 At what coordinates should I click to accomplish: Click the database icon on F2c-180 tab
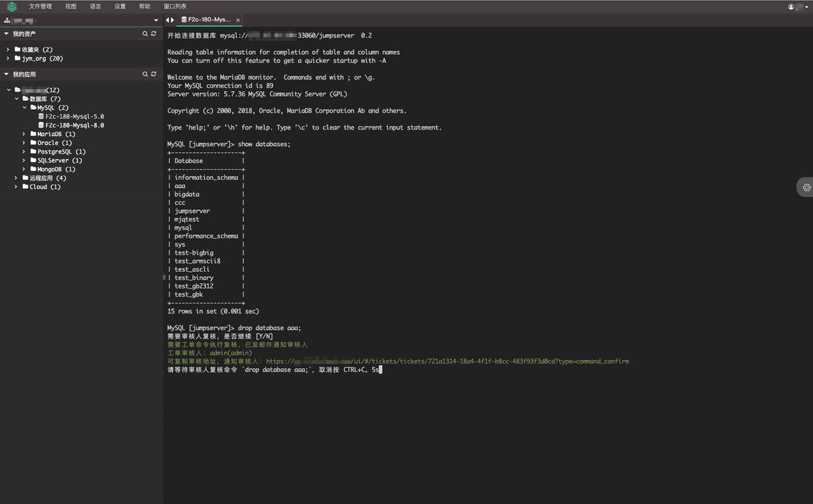pyautogui.click(x=183, y=20)
